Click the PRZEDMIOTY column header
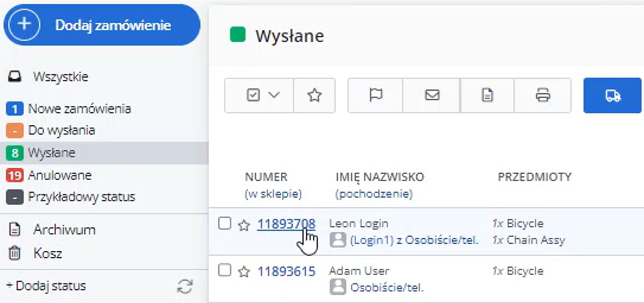This screenshot has height=303, width=644. 535,177
